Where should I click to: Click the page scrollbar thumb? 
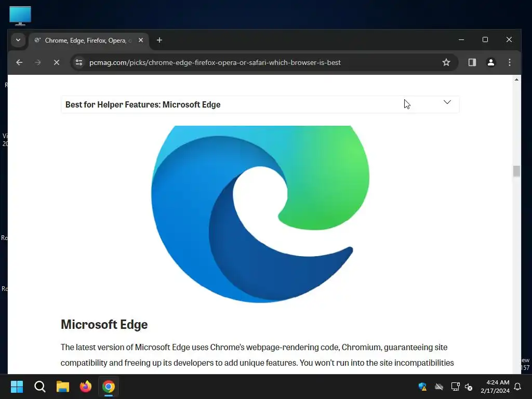pyautogui.click(x=516, y=171)
